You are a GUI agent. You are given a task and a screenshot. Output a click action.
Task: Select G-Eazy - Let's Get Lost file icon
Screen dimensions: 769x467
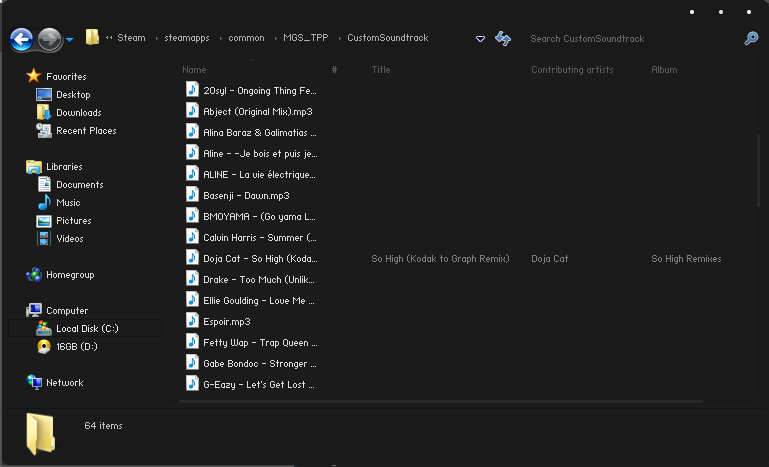[192, 384]
